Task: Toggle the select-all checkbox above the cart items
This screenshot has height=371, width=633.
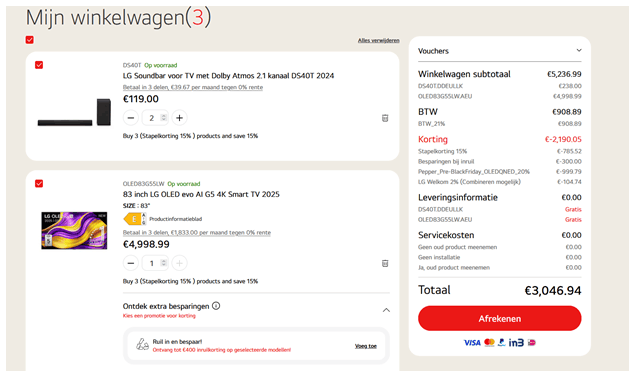Action: click(x=29, y=40)
